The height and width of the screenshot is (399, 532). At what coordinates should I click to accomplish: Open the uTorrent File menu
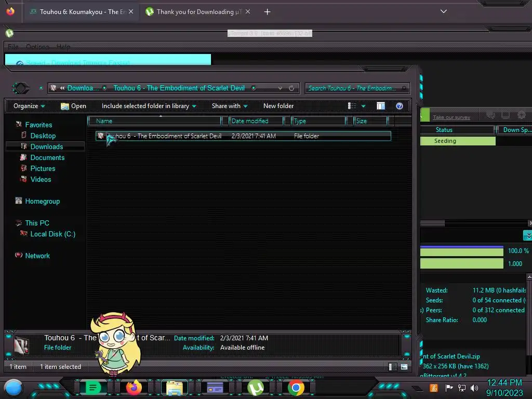click(13, 47)
